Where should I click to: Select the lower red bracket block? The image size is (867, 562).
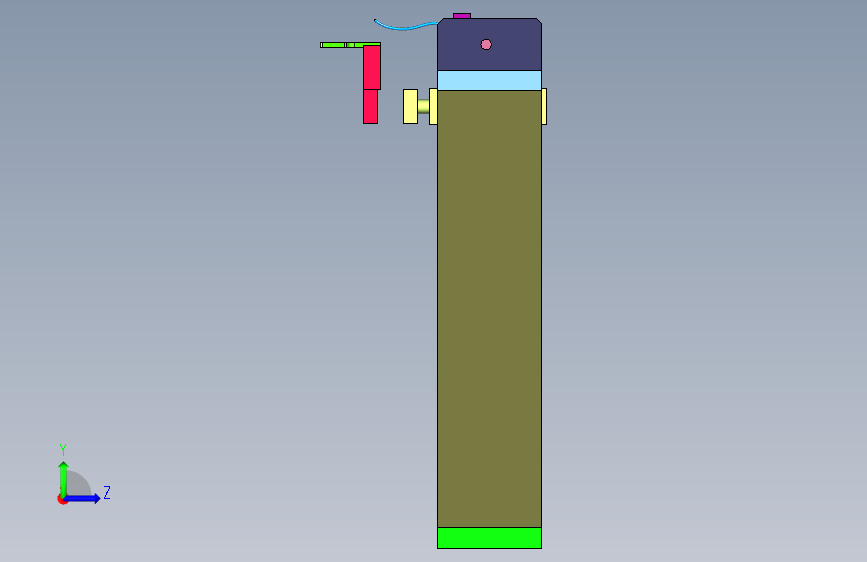[370, 106]
